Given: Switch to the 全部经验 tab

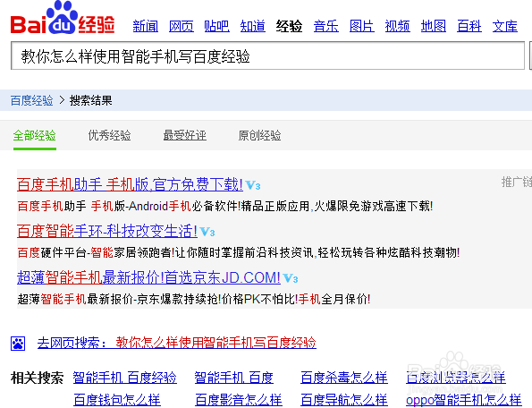Looking at the screenshot, I should pyautogui.click(x=35, y=136).
